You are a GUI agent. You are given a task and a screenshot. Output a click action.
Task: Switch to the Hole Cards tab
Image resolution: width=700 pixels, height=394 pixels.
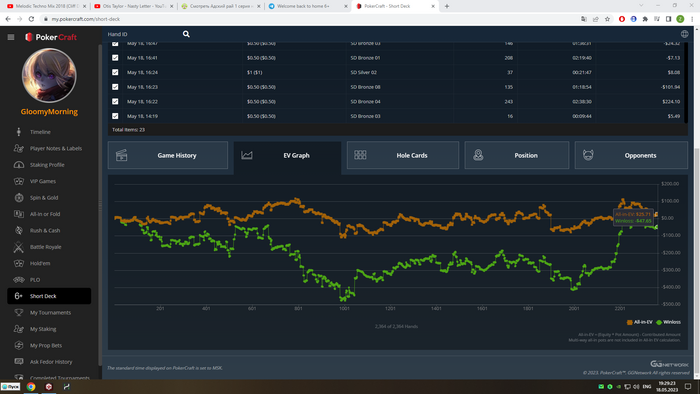pos(403,155)
